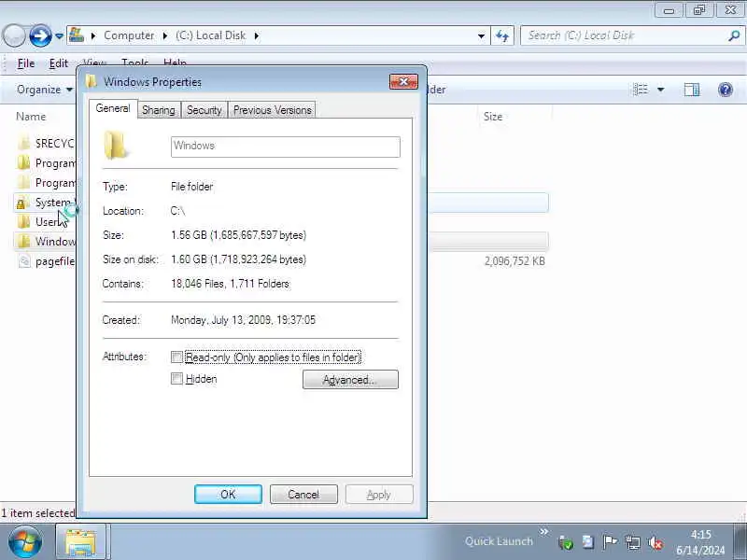Click the muted volume tray icon
747x560 pixels.
coord(655,542)
